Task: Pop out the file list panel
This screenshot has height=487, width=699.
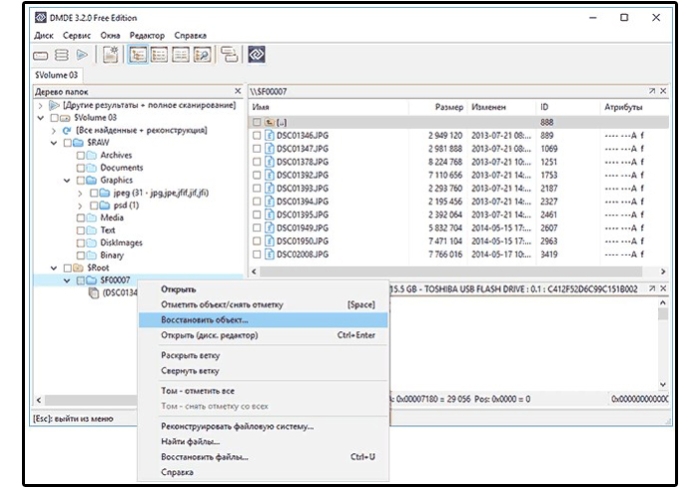Action: [x=652, y=91]
